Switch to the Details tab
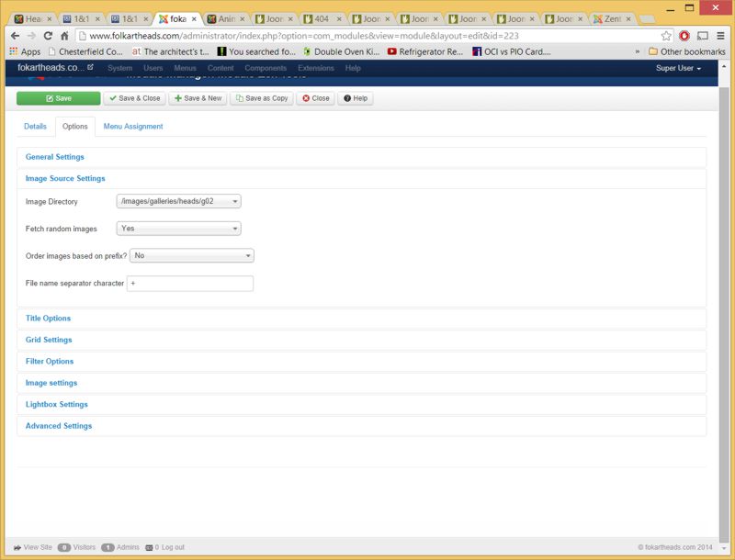Screen dimensions: 735x560 pyautogui.click(x=35, y=127)
